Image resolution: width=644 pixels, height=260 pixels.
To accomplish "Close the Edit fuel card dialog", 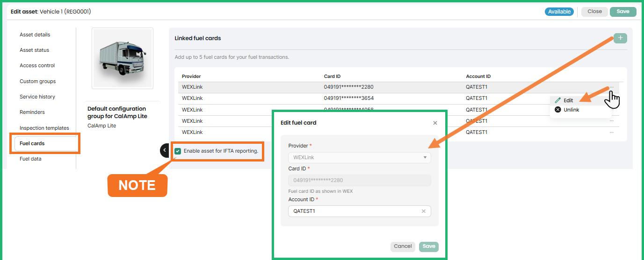I will [x=435, y=123].
